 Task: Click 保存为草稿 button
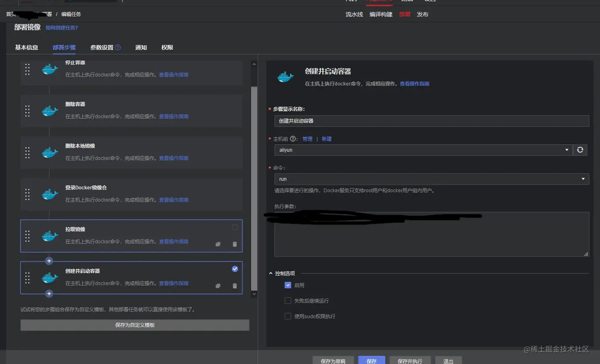click(x=333, y=361)
